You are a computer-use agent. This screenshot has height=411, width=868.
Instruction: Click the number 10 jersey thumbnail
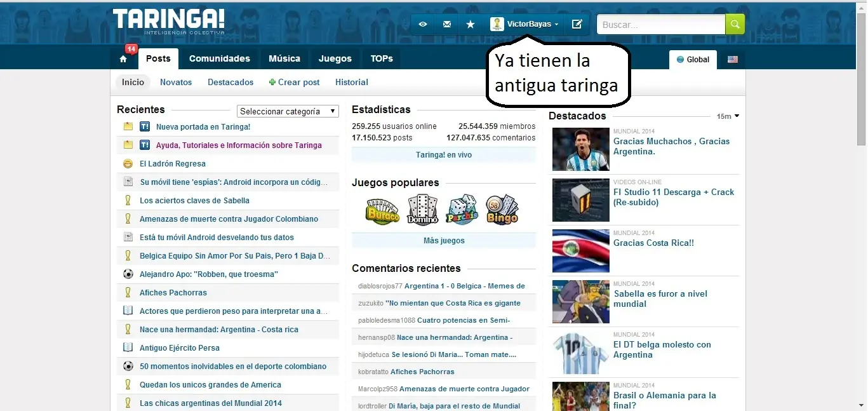[581, 353]
